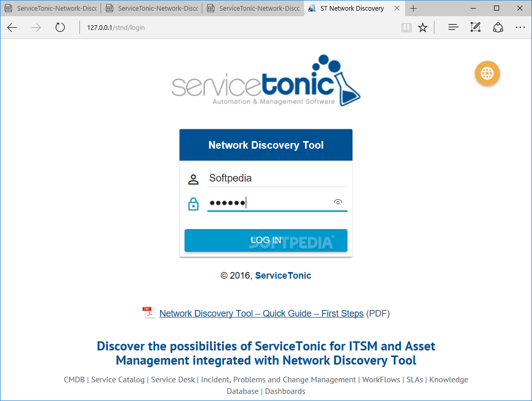Minimize the browser window
The height and width of the screenshot is (401, 532).
[x=473, y=8]
